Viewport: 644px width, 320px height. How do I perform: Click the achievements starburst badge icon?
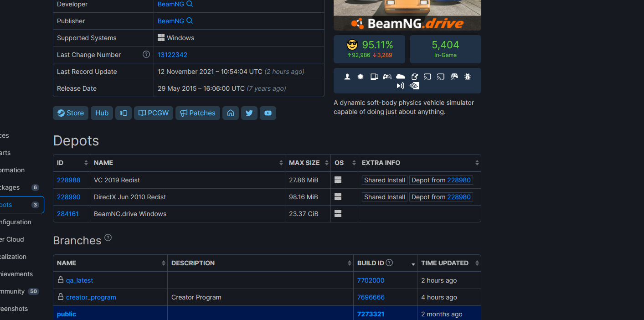coord(361,77)
